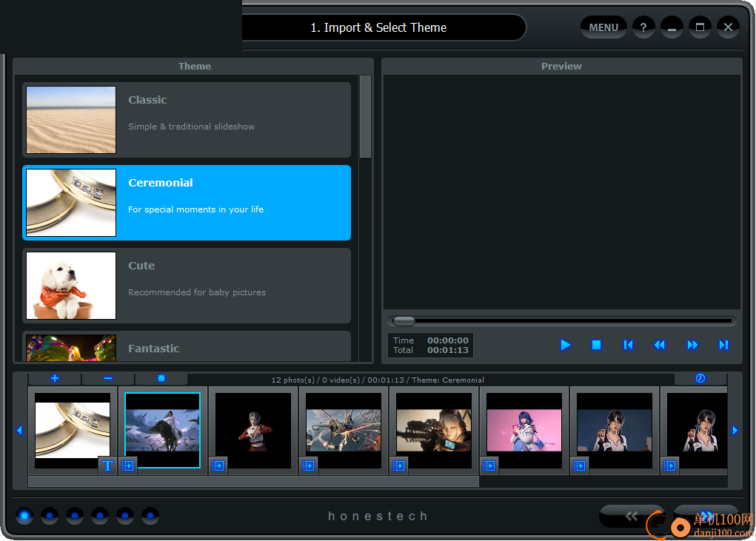This screenshot has height=541, width=756.
Task: Open the MENU button
Action: coord(603,27)
